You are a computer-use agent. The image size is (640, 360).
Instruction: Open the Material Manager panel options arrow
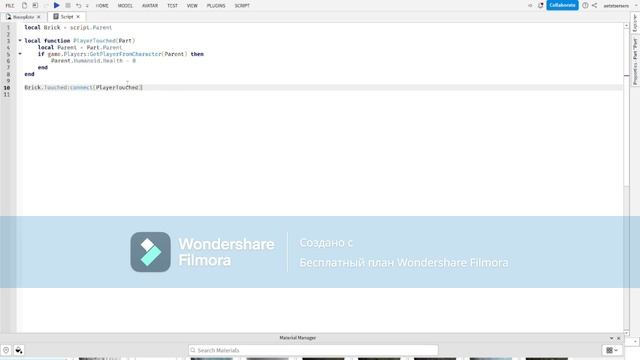click(x=611, y=338)
